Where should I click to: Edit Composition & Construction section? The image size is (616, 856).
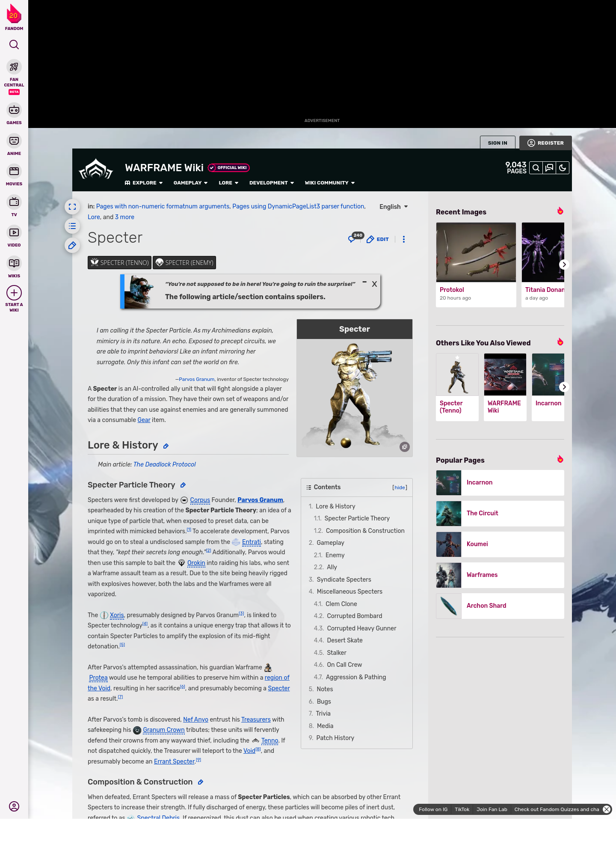point(201,782)
